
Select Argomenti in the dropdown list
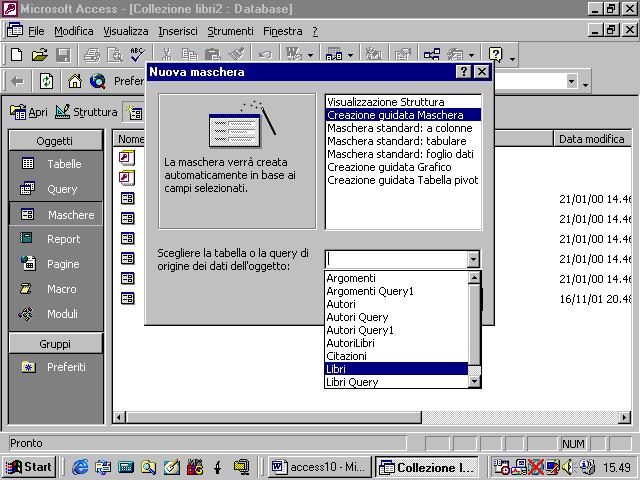tap(396, 278)
